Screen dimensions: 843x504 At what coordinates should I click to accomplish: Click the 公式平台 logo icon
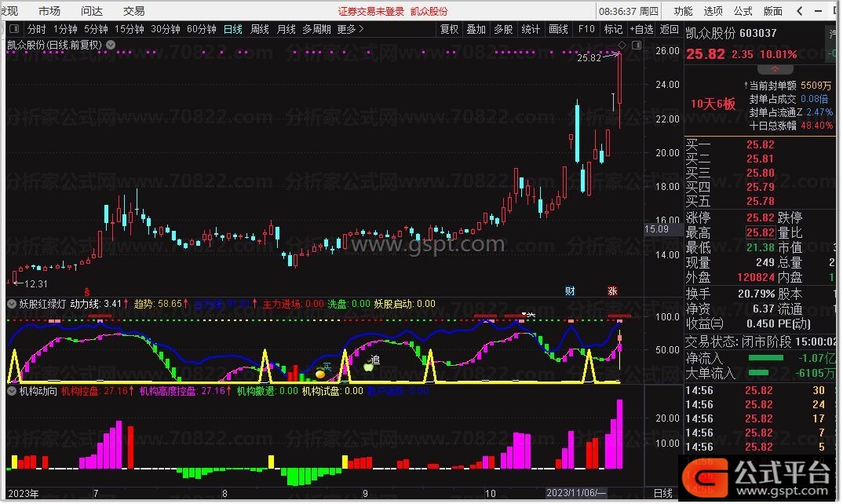[705, 477]
